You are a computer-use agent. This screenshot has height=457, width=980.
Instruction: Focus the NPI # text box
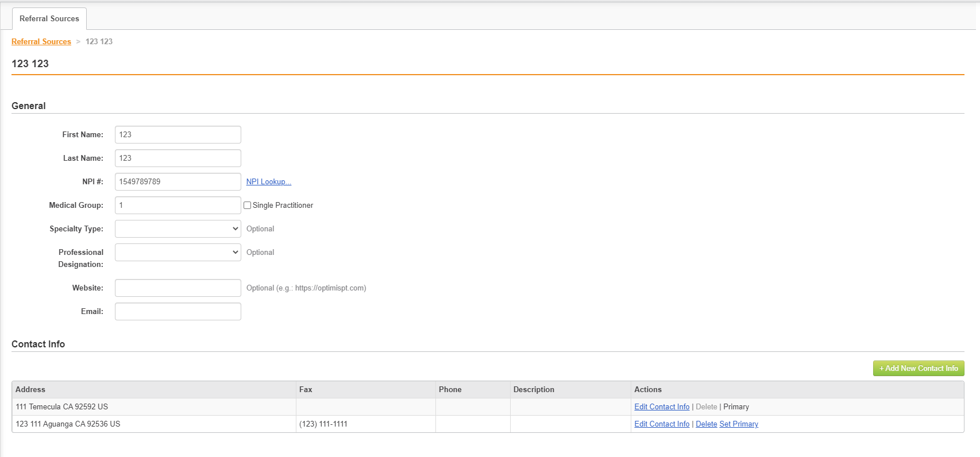click(178, 181)
